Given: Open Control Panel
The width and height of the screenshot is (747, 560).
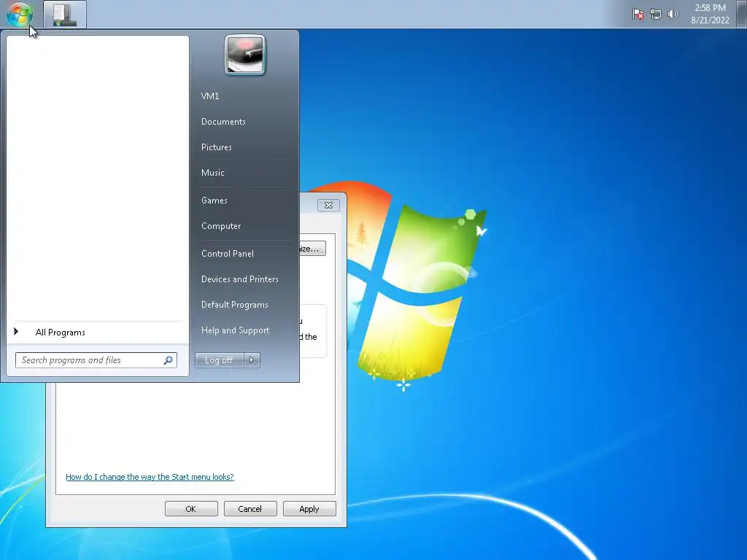Looking at the screenshot, I should pos(228,253).
